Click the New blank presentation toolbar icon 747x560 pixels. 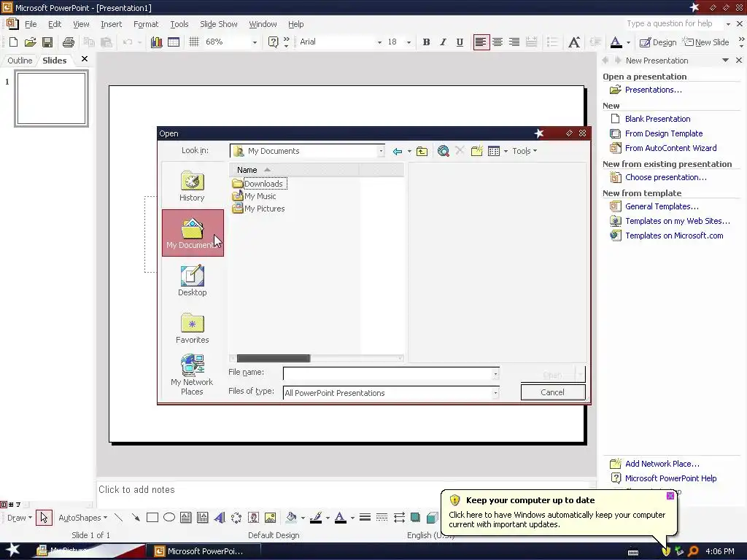tap(13, 42)
